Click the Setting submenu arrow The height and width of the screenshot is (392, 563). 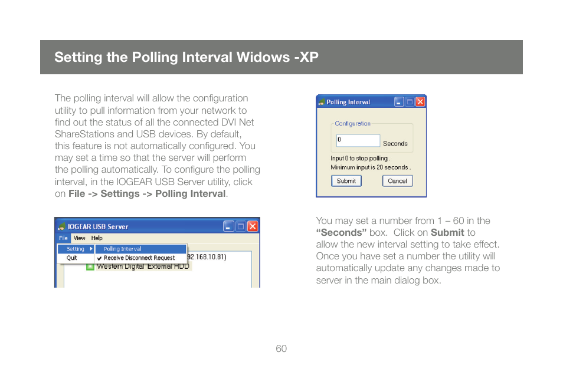[91, 249]
